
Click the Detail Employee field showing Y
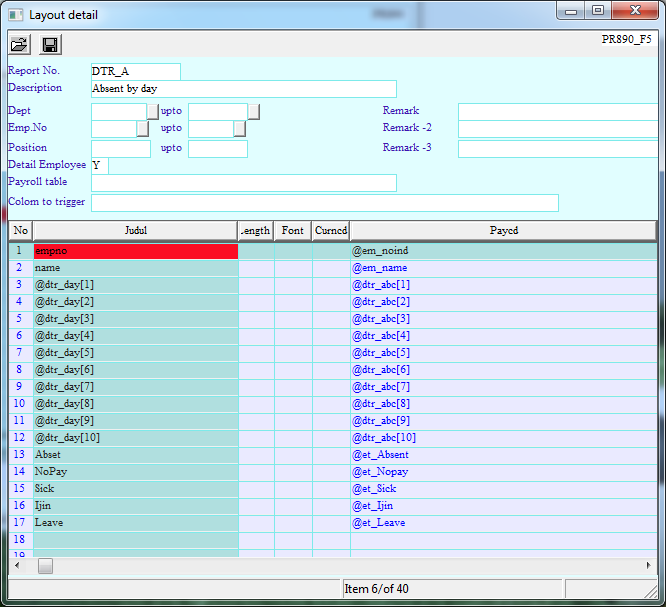pyautogui.click(x=100, y=165)
